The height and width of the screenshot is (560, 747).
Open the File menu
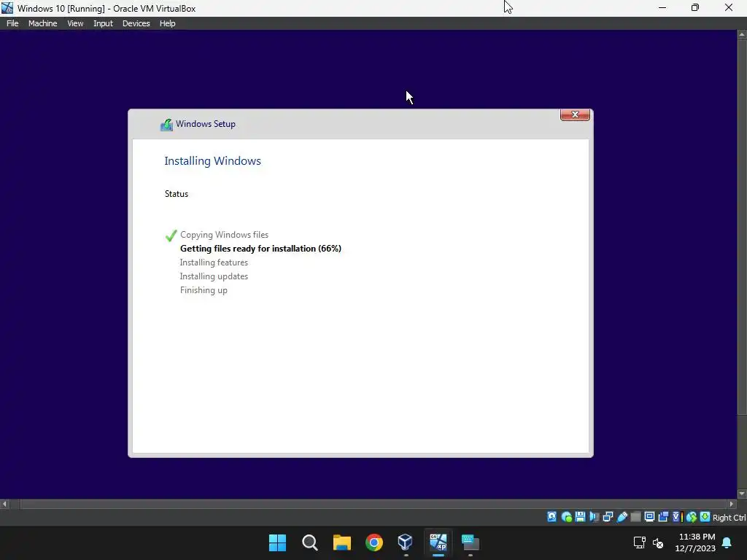[x=12, y=23]
